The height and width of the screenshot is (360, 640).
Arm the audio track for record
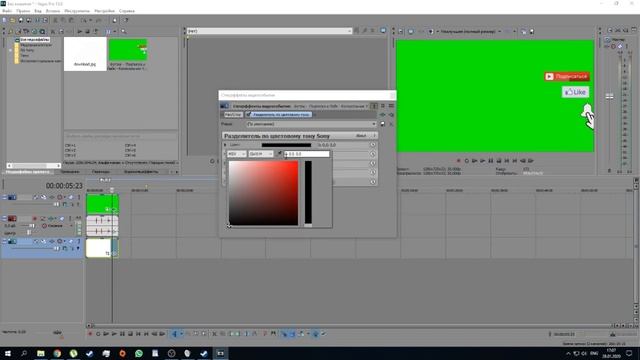click(35, 219)
